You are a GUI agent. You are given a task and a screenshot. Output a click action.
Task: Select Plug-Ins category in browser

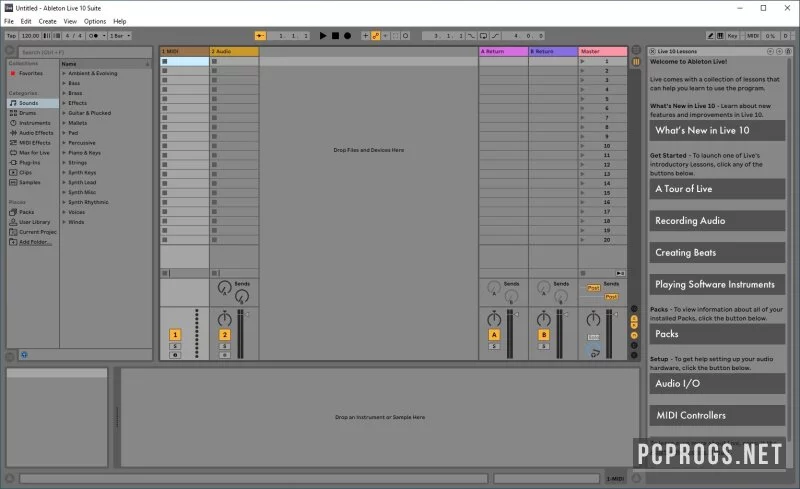[x=29, y=162]
